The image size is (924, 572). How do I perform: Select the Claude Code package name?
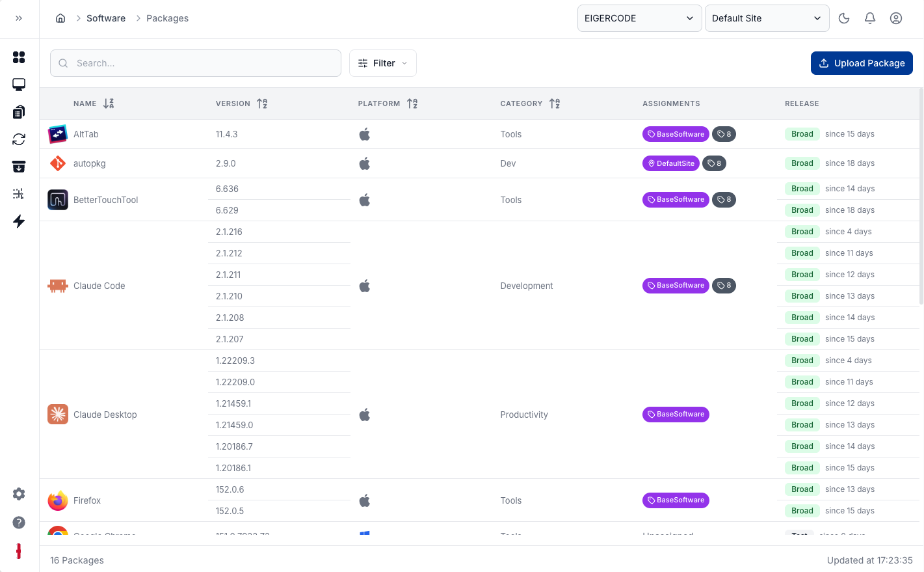pos(99,286)
